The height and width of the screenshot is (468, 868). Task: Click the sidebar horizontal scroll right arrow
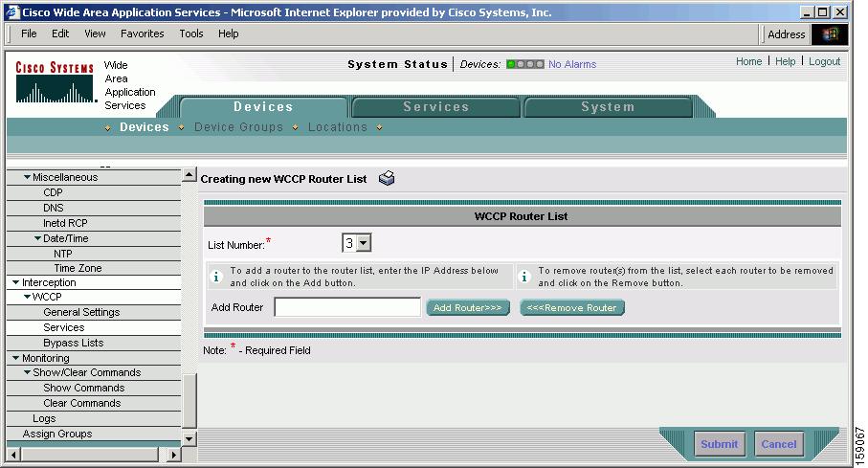click(173, 455)
